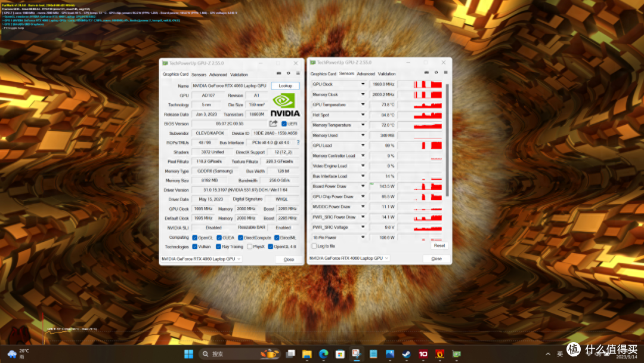Open the PWR_SRC Voltage sensor dropdown

(x=363, y=227)
